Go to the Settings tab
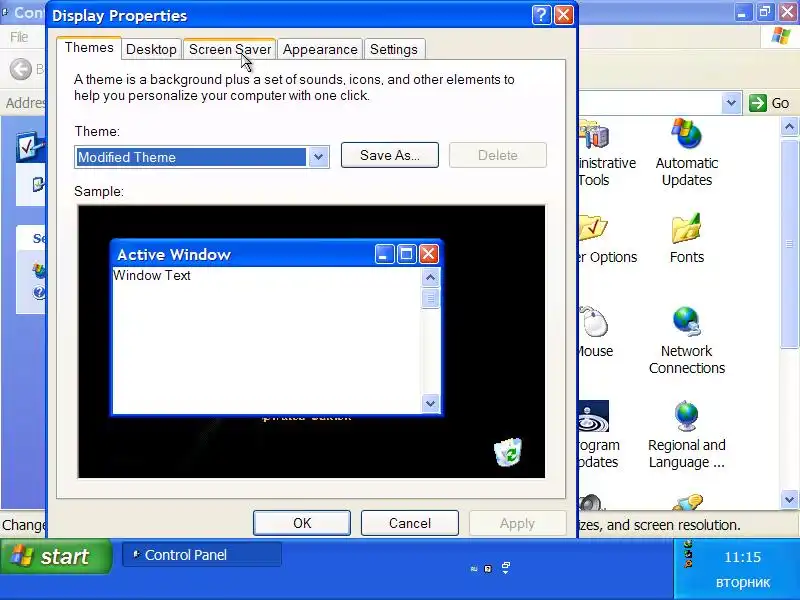 (x=394, y=49)
